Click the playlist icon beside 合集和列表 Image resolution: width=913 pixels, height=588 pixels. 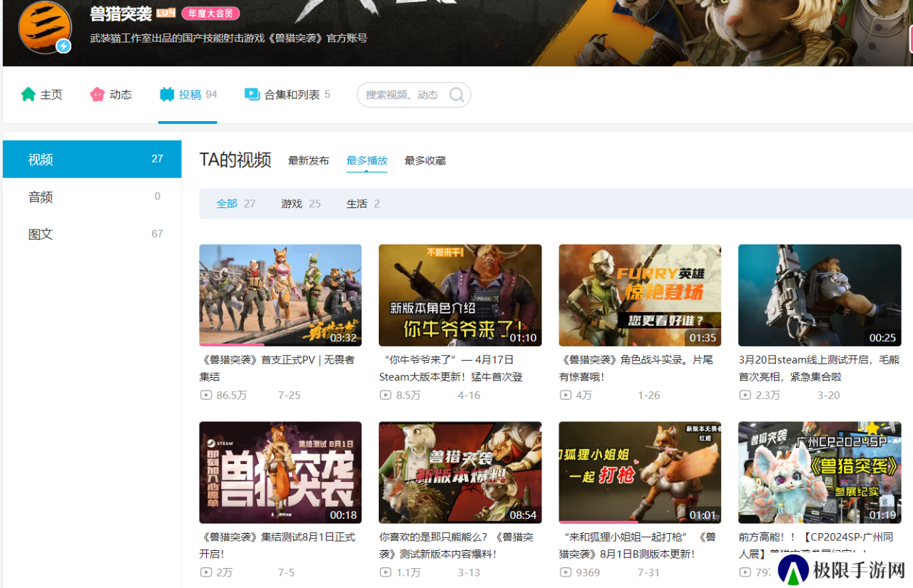click(252, 94)
